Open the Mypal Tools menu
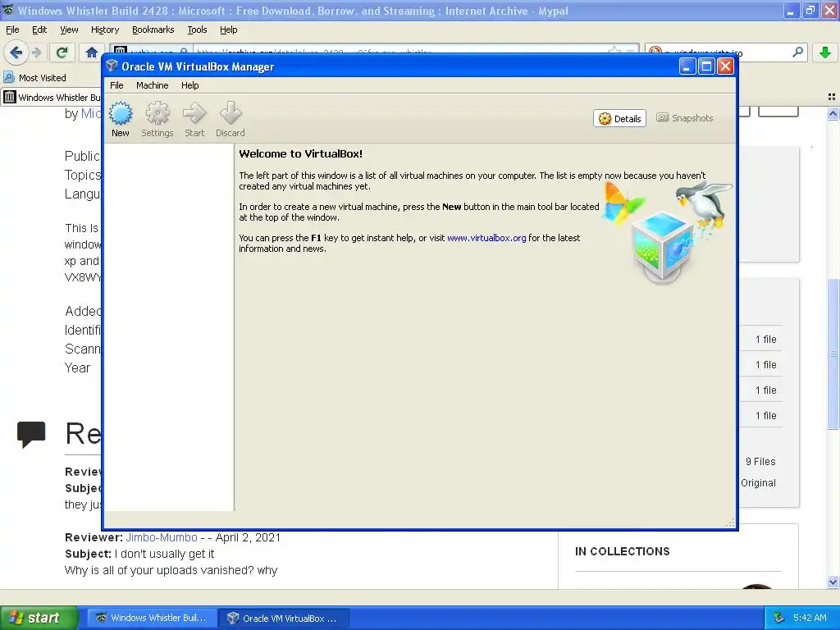The image size is (840, 630). coord(197,30)
